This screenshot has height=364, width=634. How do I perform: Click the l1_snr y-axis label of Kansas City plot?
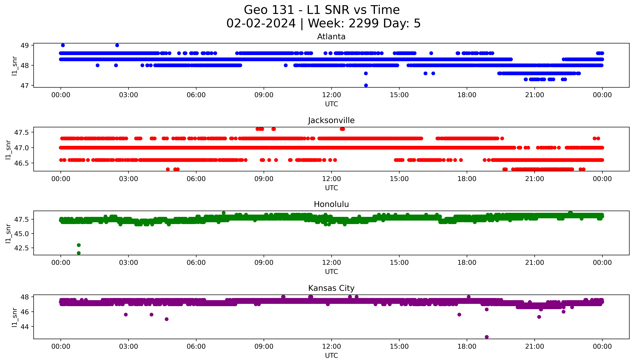pyautogui.click(x=15, y=318)
